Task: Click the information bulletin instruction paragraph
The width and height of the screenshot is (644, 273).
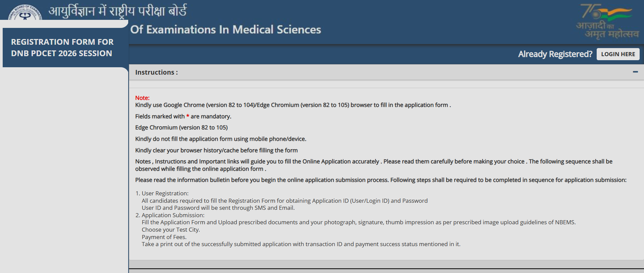Action: (381, 180)
